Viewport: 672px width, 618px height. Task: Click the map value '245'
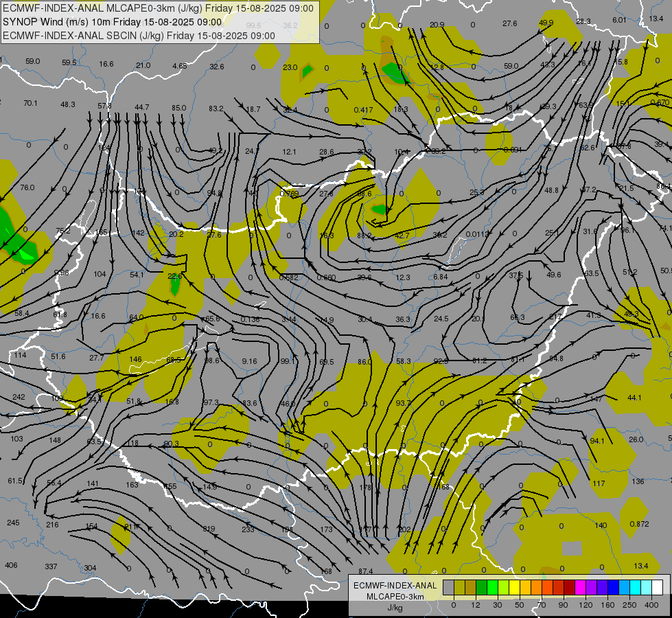click(x=13, y=523)
